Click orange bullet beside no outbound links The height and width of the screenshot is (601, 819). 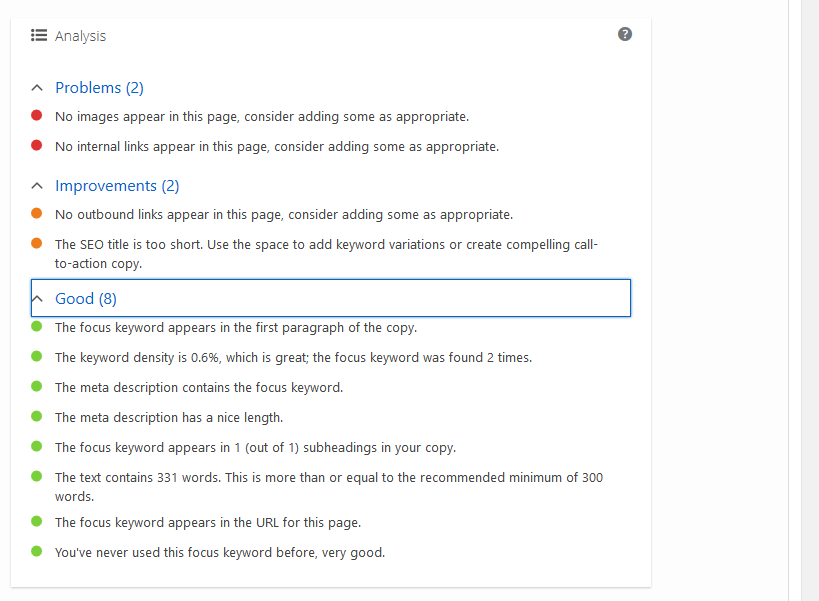37,213
